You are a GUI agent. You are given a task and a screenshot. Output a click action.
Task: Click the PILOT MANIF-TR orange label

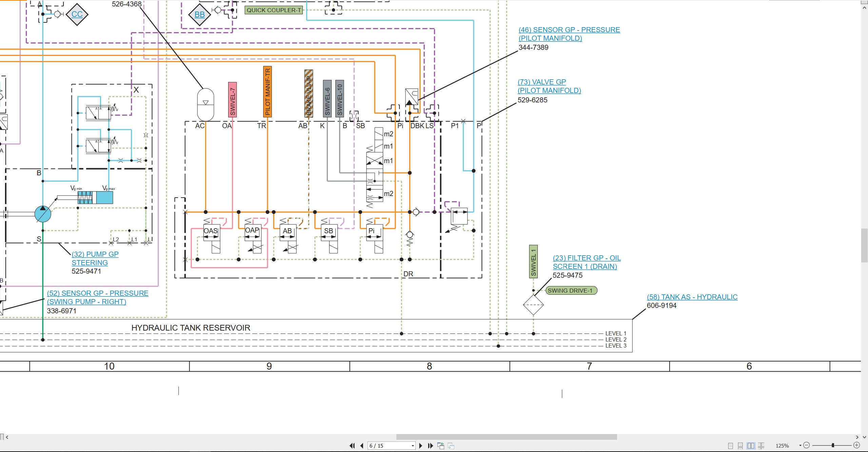(268, 92)
